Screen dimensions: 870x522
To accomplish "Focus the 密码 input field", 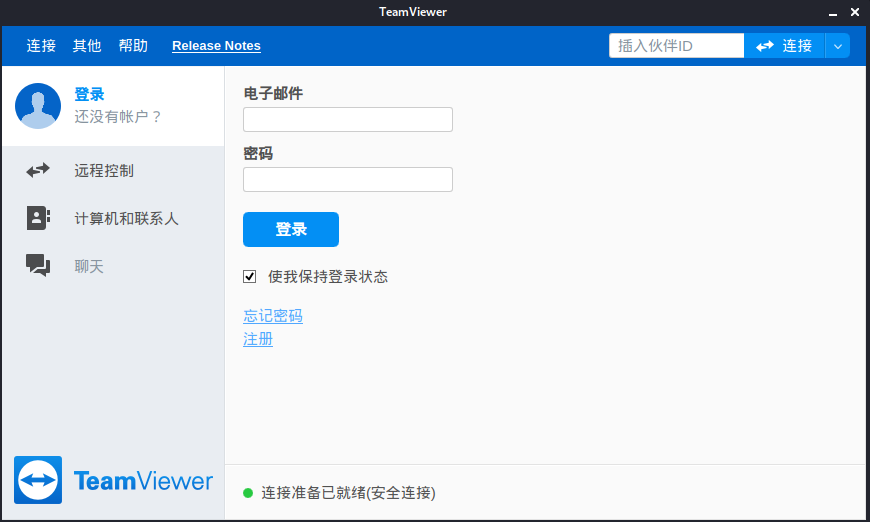I will pos(348,179).
